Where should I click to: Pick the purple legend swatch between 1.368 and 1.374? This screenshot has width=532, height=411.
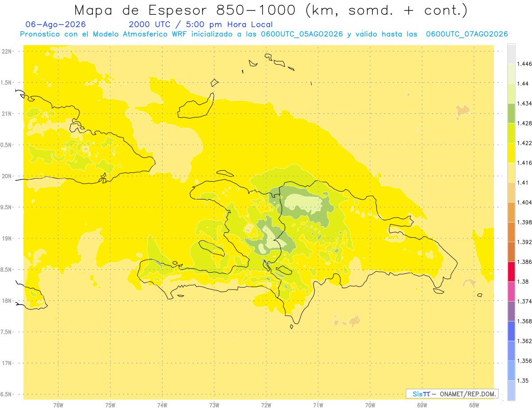(x=511, y=311)
